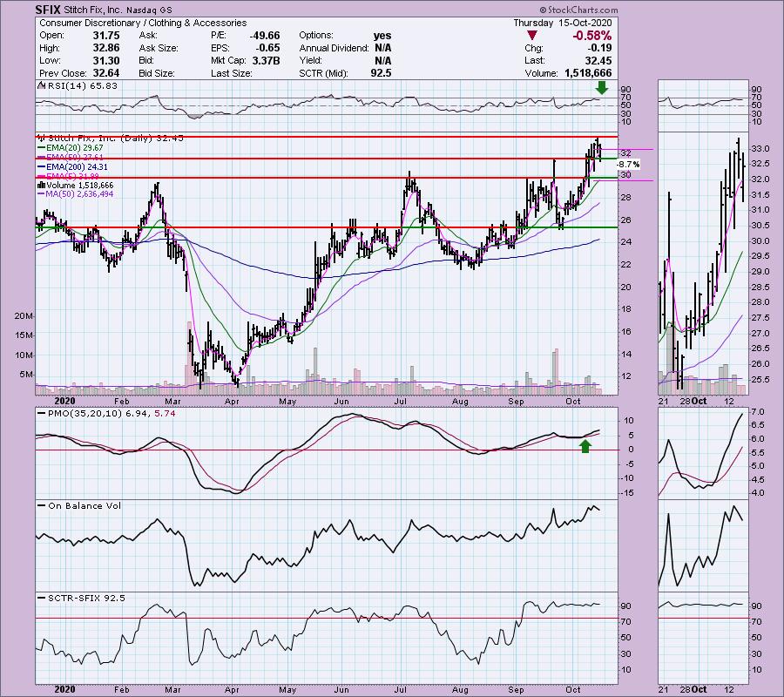Click the EMA(200) 24.31 legend entry
784x697 pixels.
point(77,167)
